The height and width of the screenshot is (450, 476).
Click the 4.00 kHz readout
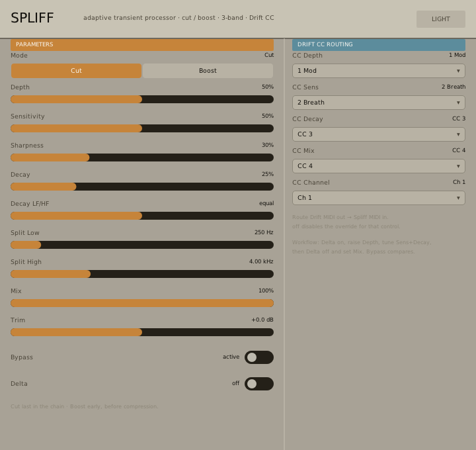(261, 261)
